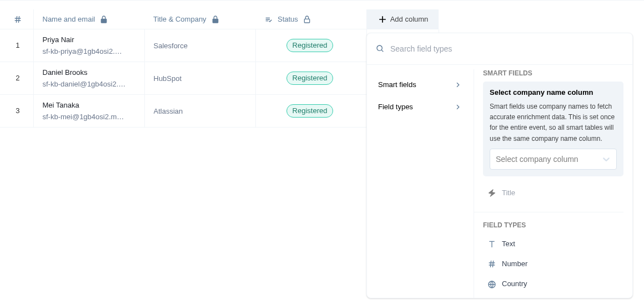Click the row number hash icon header
The height and width of the screenshot is (305, 644).
point(18,19)
